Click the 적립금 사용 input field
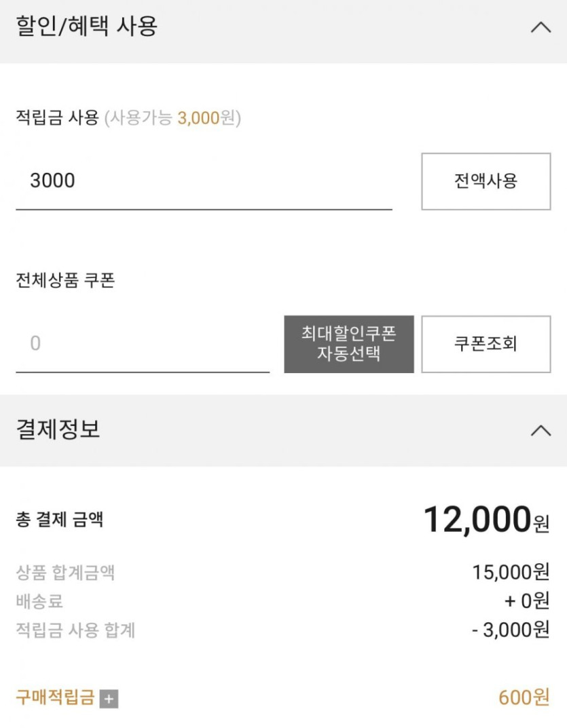Viewport: 567px width, 728px height. click(x=204, y=181)
